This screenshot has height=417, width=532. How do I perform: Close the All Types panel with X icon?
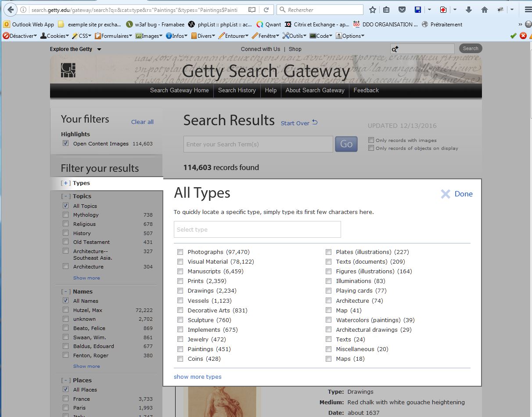click(446, 194)
